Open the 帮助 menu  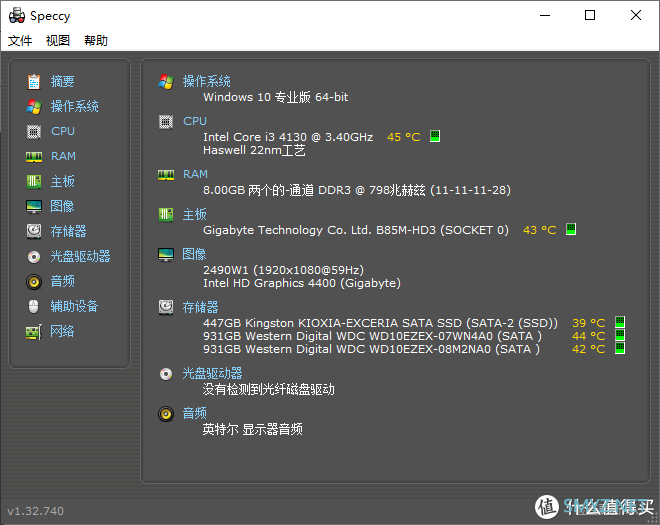96,40
